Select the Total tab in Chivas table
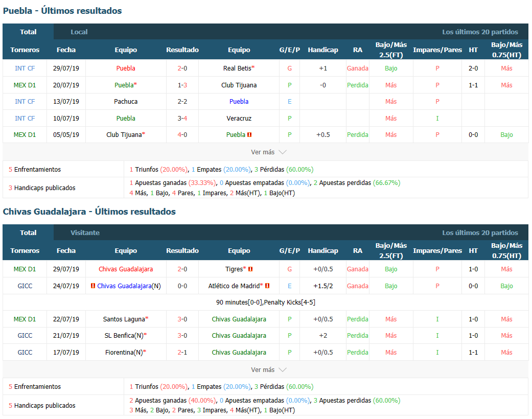532x419 pixels. [x=28, y=232]
